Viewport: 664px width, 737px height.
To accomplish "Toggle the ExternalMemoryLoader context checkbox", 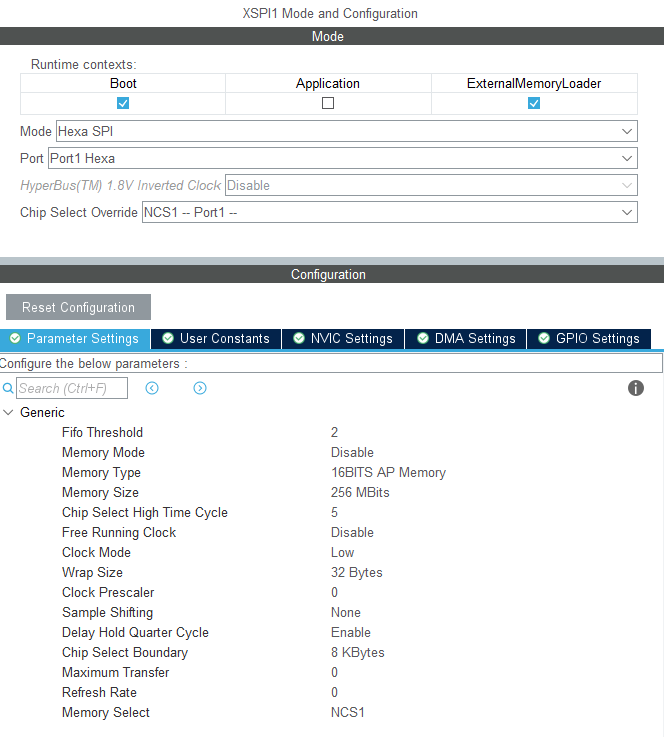I will pos(534,103).
